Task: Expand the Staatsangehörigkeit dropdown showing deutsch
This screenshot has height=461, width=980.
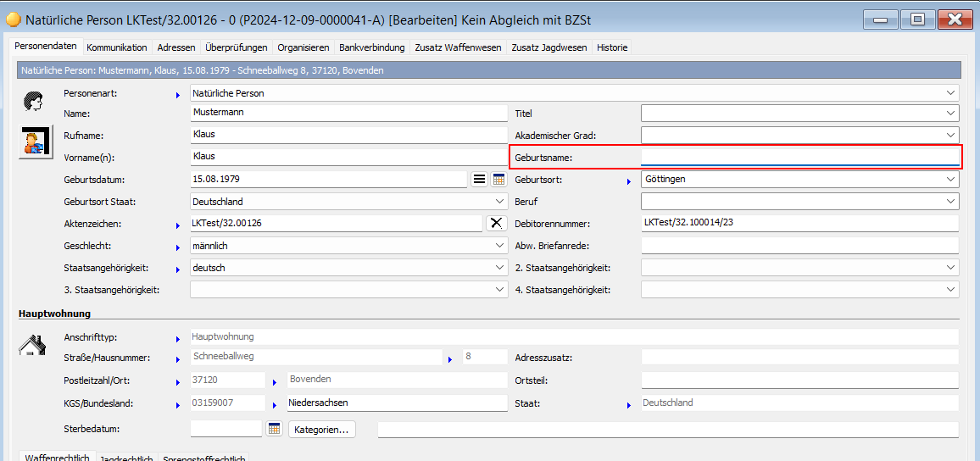Action: [x=499, y=268]
